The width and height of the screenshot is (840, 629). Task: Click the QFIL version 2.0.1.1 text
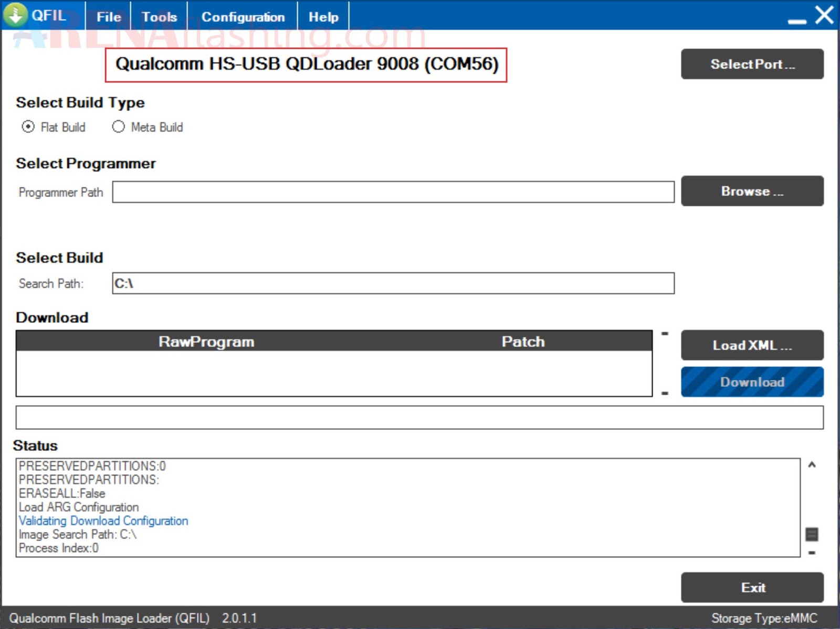point(239,619)
